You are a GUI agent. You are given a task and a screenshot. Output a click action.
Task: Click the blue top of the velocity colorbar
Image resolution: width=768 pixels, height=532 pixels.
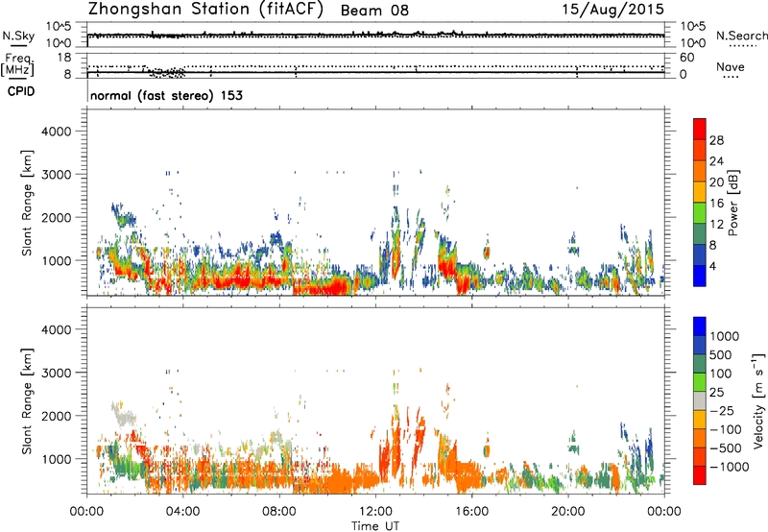click(700, 326)
